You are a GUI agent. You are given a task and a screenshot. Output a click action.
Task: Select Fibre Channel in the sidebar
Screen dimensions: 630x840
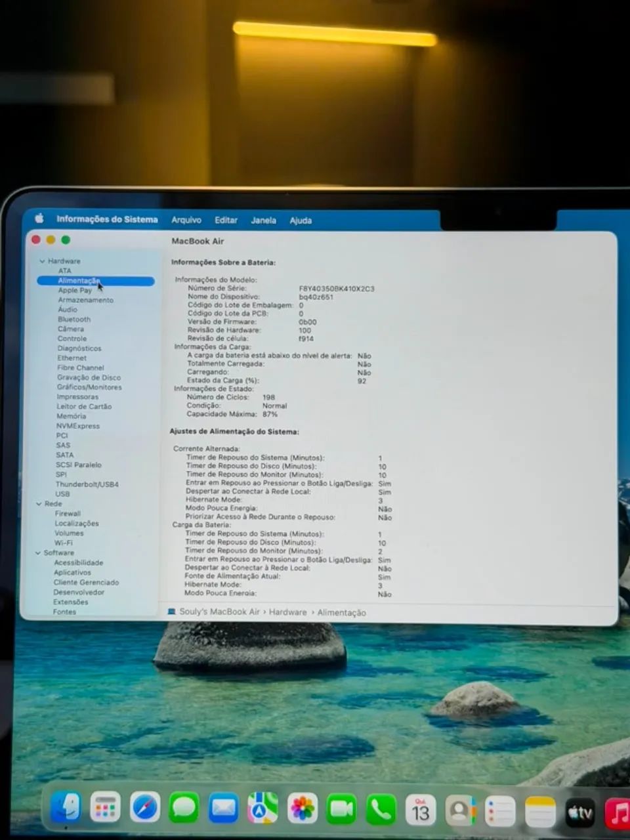click(80, 367)
